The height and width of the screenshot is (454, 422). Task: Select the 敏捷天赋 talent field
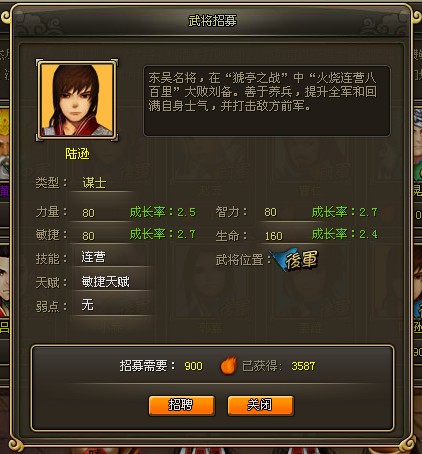tap(112, 282)
